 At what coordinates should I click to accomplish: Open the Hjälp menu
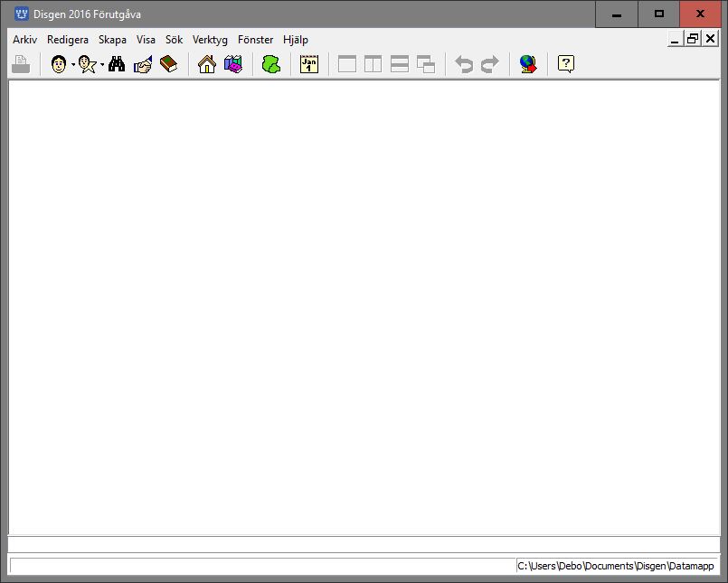point(296,40)
